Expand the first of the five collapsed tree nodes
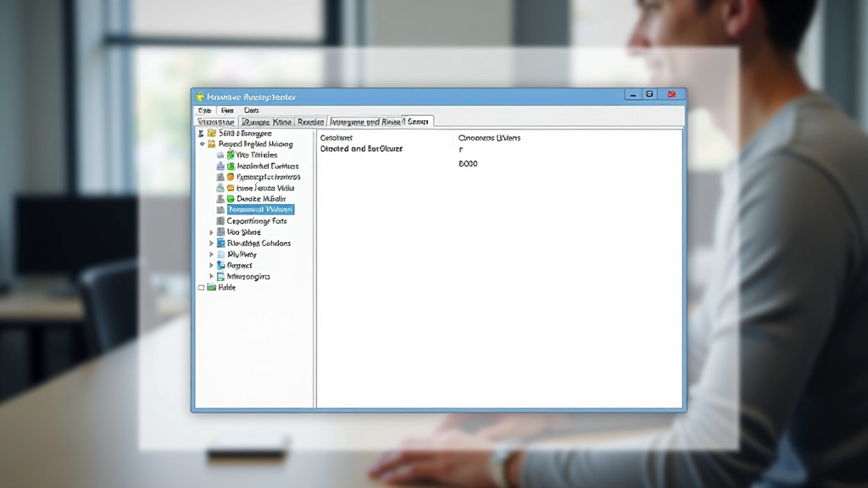The width and height of the screenshot is (868, 488). pyautogui.click(x=211, y=232)
